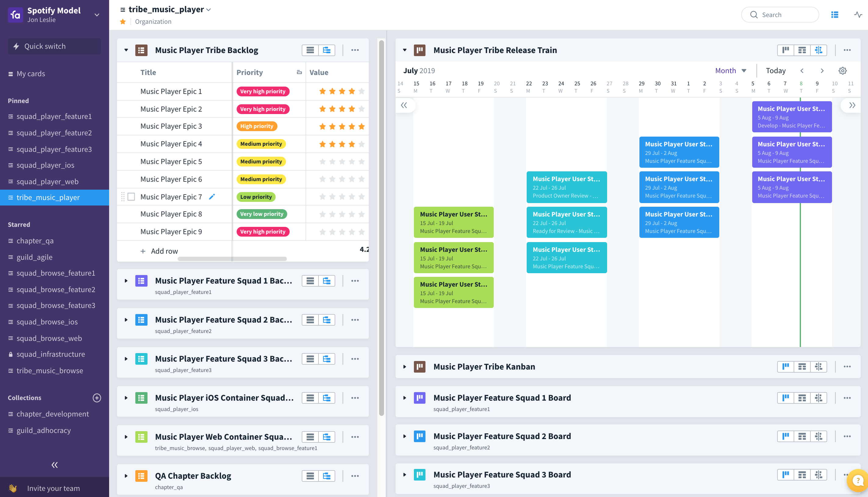Image resolution: width=868 pixels, height=497 pixels.
Task: Click the pencil edit icon on Epic 7
Action: 212,197
